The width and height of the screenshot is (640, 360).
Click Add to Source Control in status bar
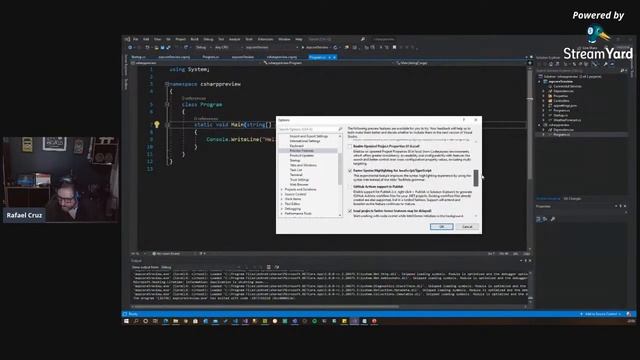(x=600, y=314)
